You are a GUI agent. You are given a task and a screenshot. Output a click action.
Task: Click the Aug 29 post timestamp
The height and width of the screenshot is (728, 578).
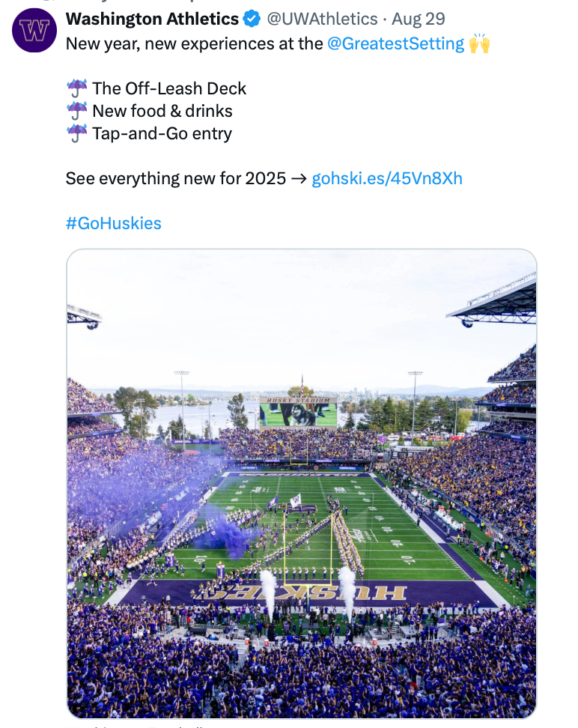[417, 19]
